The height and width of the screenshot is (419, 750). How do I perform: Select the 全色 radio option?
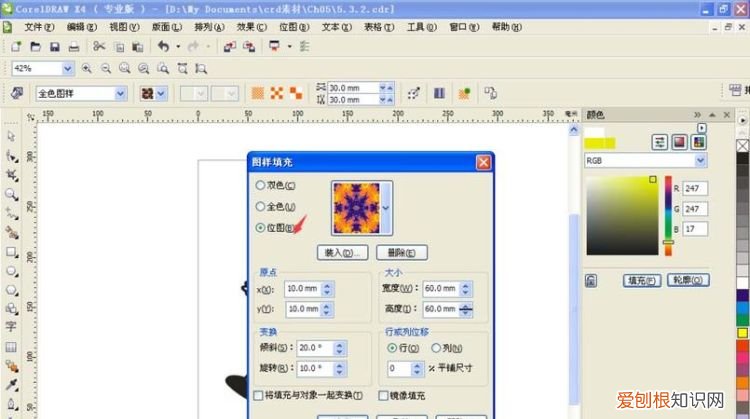(x=260, y=207)
